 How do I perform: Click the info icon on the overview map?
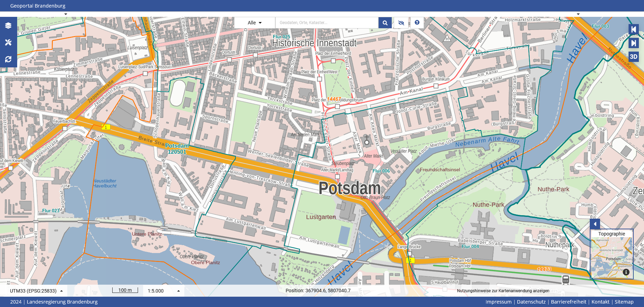pos(626,272)
